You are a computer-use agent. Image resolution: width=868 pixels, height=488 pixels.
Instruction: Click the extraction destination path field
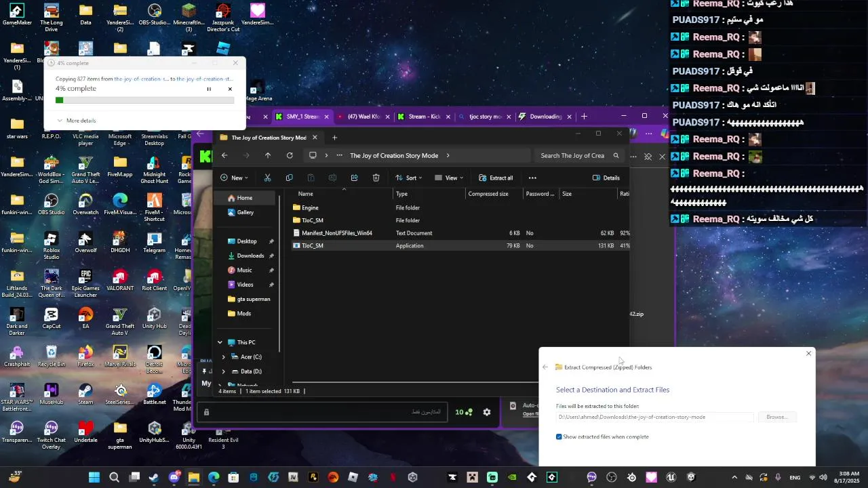click(654, 417)
